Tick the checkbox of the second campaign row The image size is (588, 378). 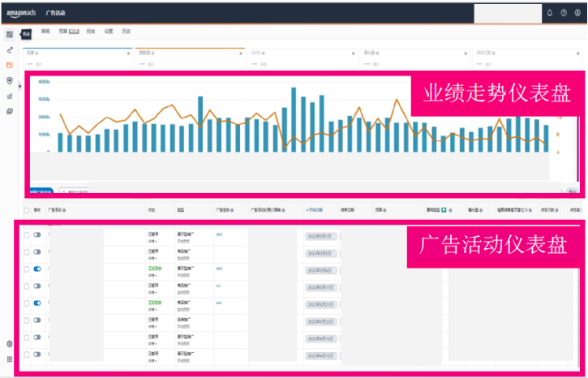pyautogui.click(x=27, y=251)
